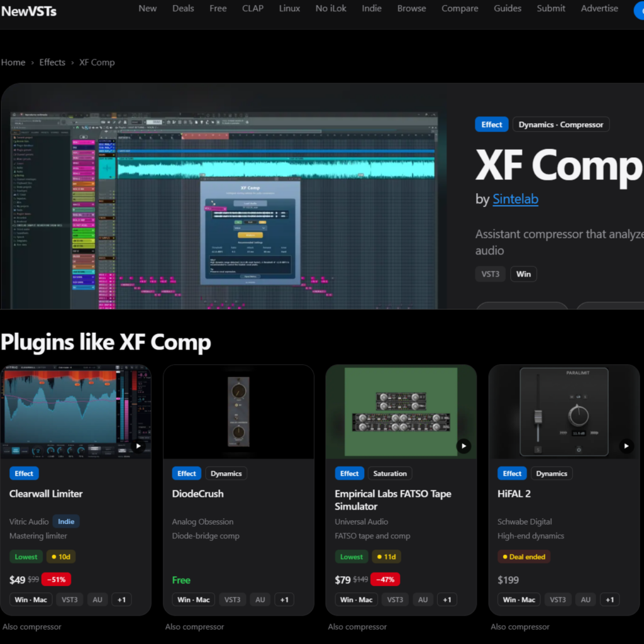Open the DiodeCrush thumbnail image
644x644 pixels.
point(238,411)
